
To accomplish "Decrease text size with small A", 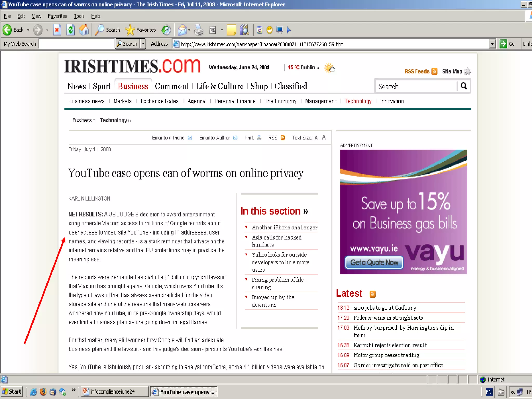I will pos(316,138).
